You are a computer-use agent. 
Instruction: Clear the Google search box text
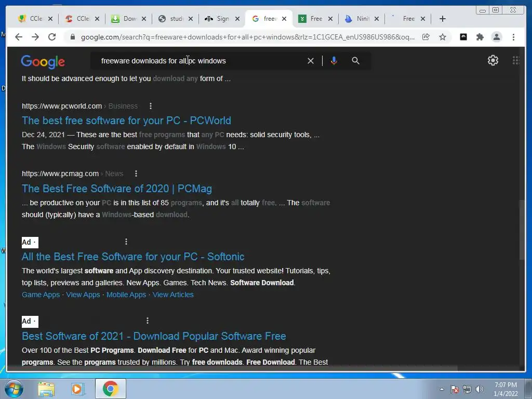point(311,61)
